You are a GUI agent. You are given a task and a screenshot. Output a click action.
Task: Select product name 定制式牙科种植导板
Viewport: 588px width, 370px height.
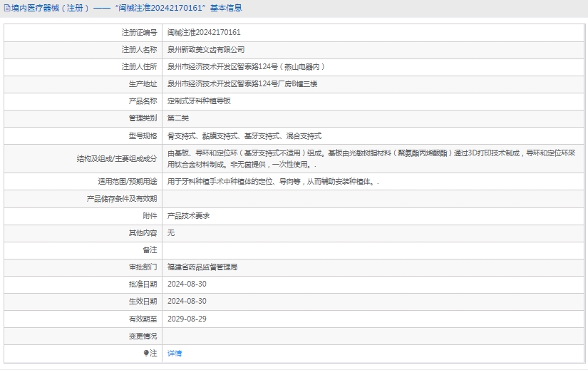(199, 101)
